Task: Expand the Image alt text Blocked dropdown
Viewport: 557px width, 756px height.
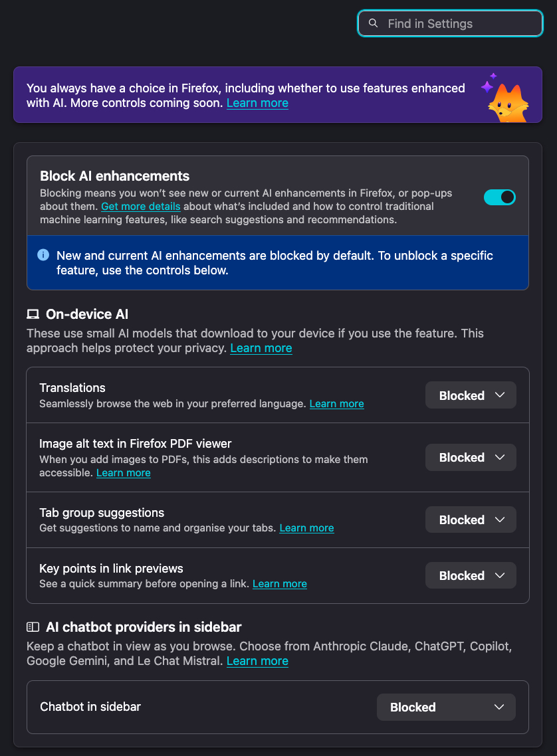Action: (471, 458)
